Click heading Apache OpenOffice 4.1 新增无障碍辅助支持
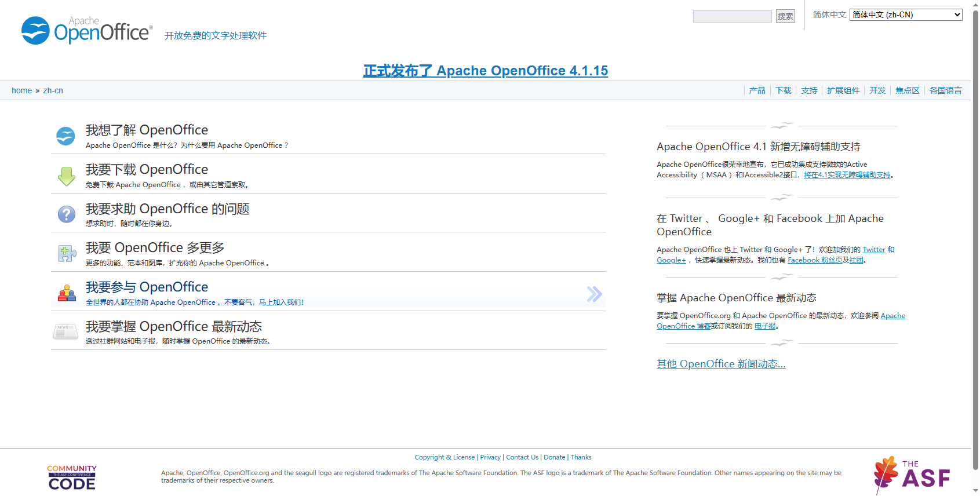The height and width of the screenshot is (496, 980). [759, 147]
